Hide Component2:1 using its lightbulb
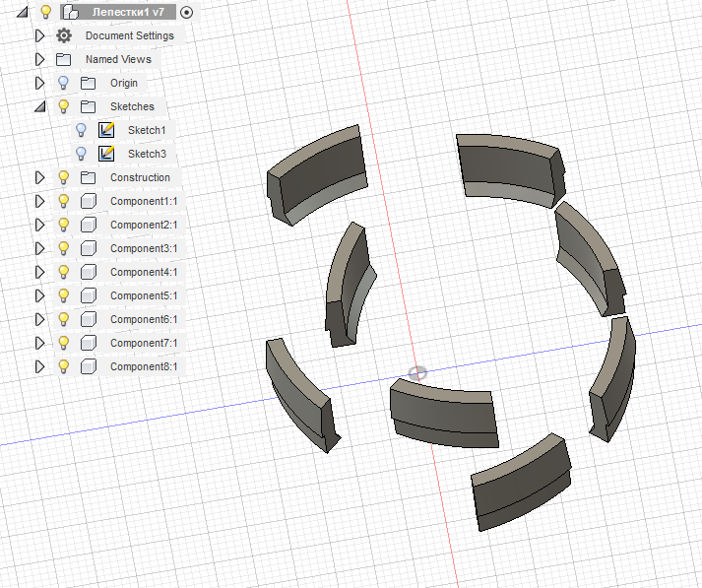Image resolution: width=702 pixels, height=588 pixels. 64,225
